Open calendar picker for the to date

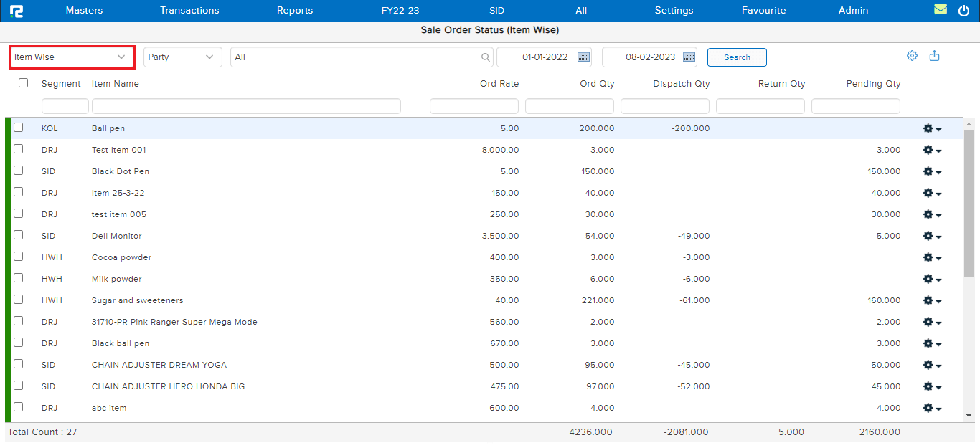[689, 57]
